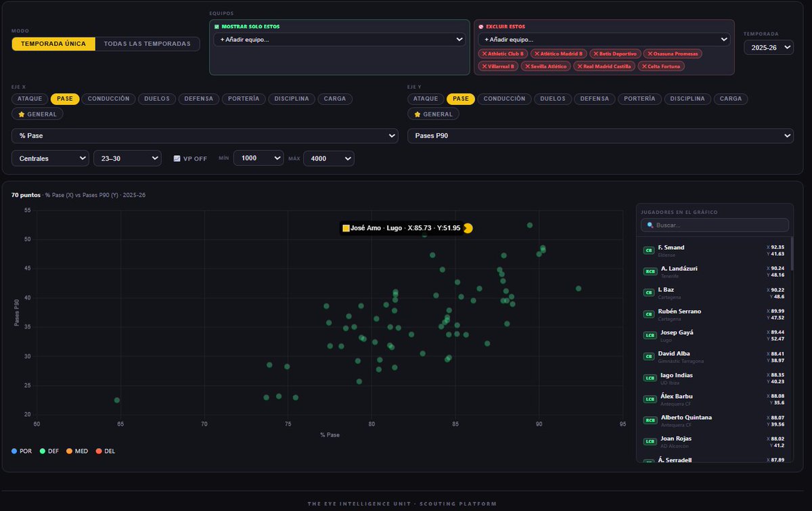
Task: Expand the Centrales position dropdown
Action: 50,158
